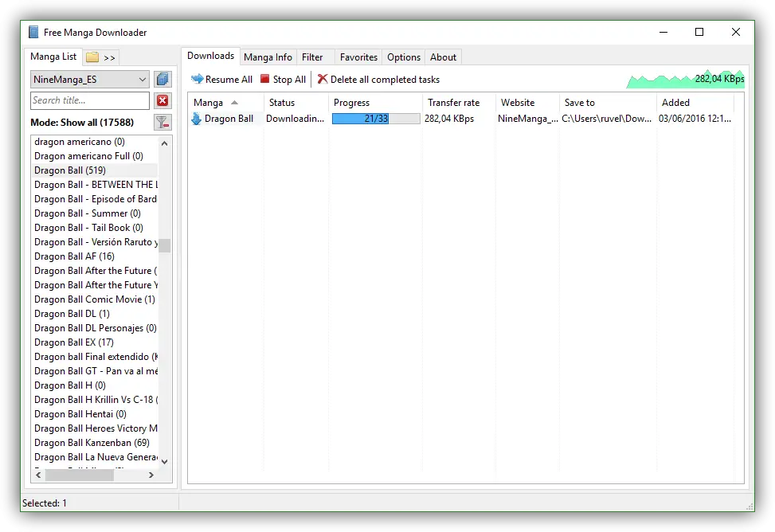Click the vertical scrollbar thumb of manga list
This screenshot has height=532, width=775.
tap(165, 246)
